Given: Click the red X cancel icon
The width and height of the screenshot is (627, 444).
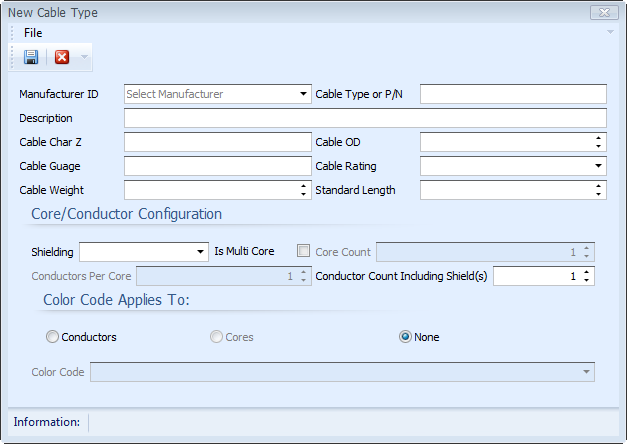Looking at the screenshot, I should point(62,57).
